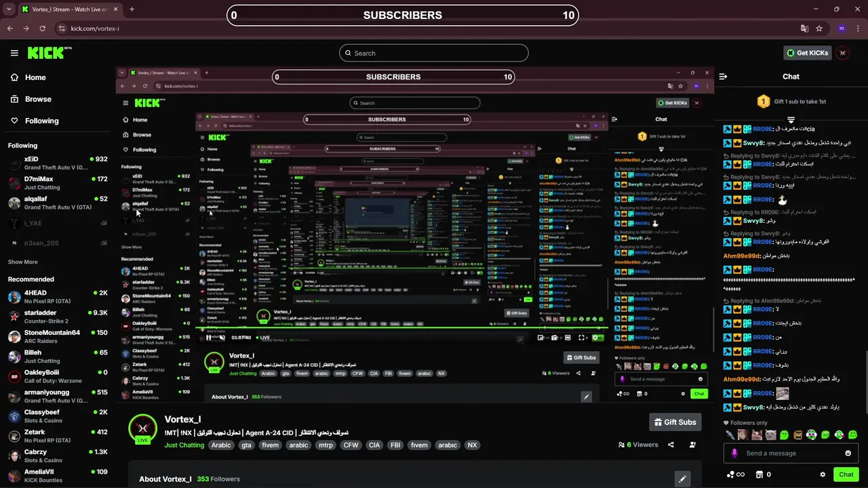Select the CFW stream tag
This screenshot has width=868, height=488.
[x=351, y=445]
